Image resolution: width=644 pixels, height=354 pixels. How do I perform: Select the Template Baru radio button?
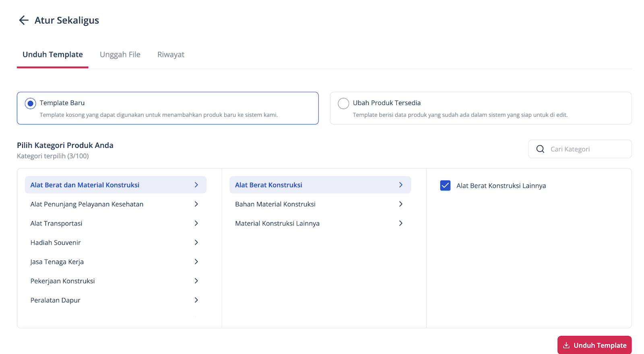click(30, 104)
